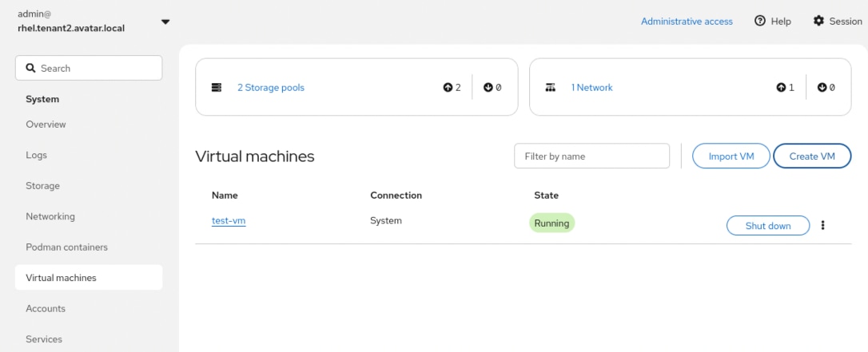The width and height of the screenshot is (868, 352).
Task: Click the Running state label
Action: [x=552, y=223]
